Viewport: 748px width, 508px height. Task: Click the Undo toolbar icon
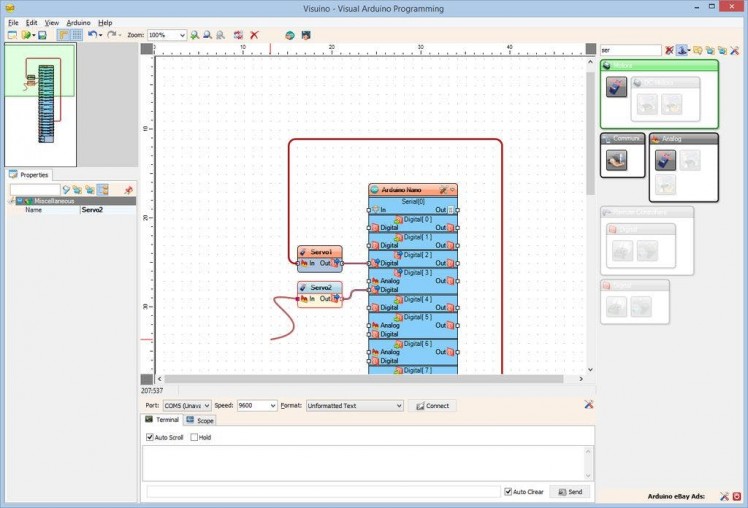point(92,35)
